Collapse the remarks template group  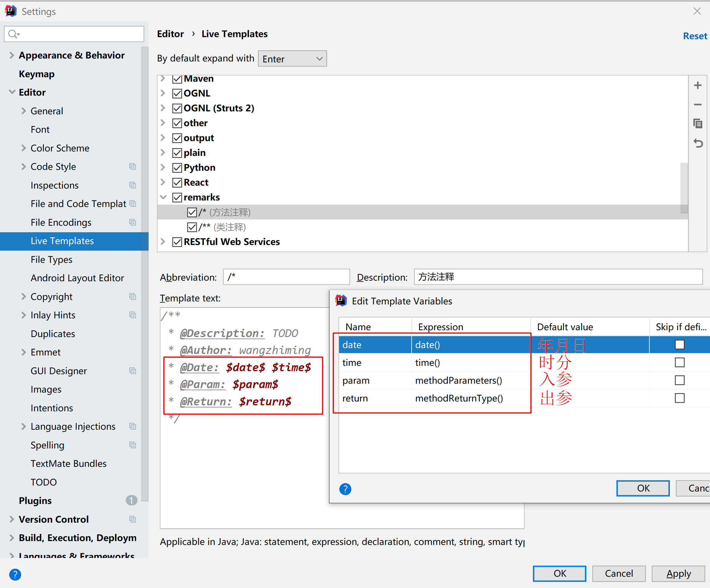(163, 197)
